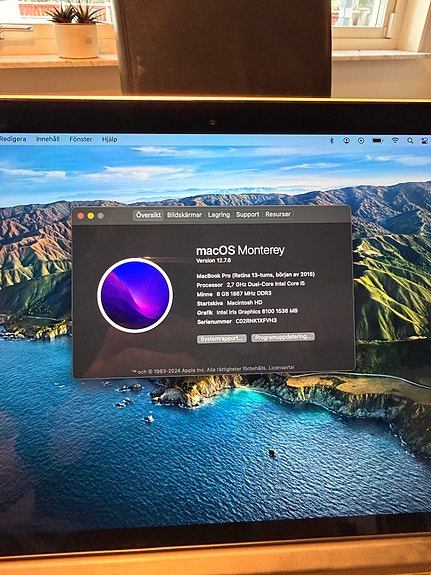The height and width of the screenshot is (575, 431).
Task: Open Control Center icon in menu bar
Action: [425, 141]
